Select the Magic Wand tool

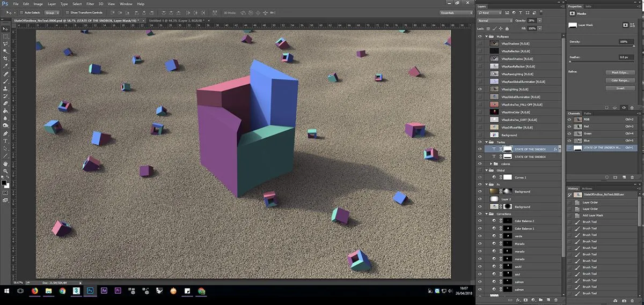(6, 51)
